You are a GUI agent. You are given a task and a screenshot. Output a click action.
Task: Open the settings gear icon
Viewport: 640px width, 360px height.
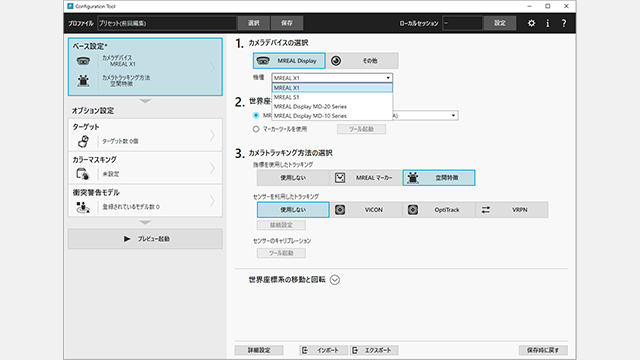[x=531, y=23]
